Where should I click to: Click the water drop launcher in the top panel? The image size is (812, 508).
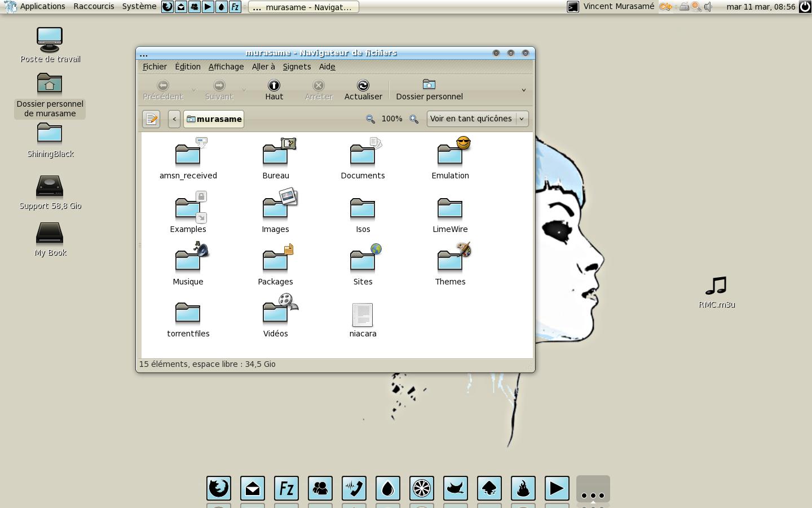coord(222,7)
